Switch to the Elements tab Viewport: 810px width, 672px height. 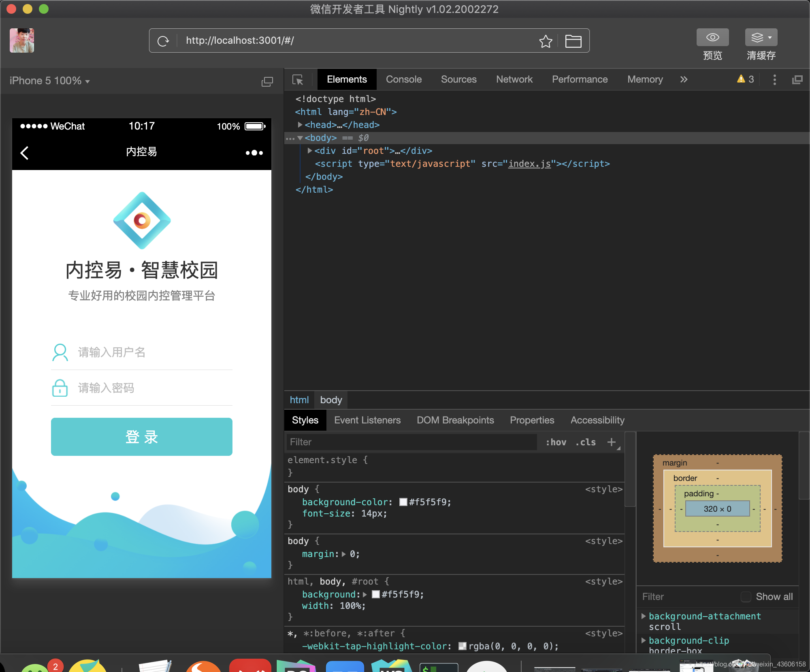347,79
